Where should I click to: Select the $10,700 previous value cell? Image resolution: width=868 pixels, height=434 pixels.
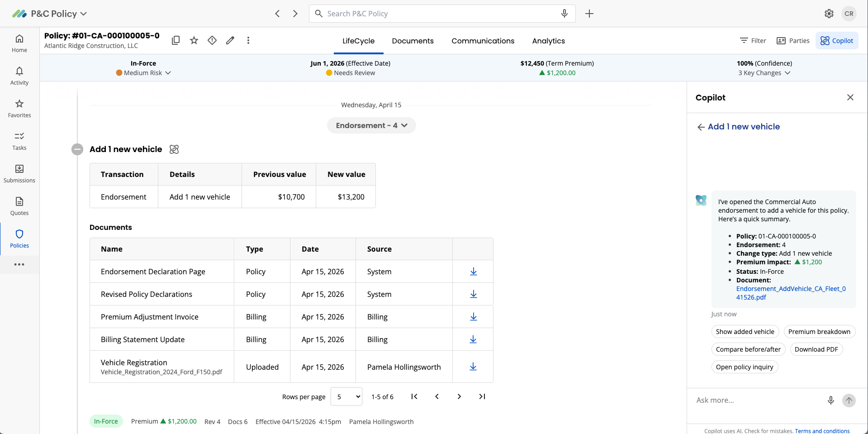[279, 197]
